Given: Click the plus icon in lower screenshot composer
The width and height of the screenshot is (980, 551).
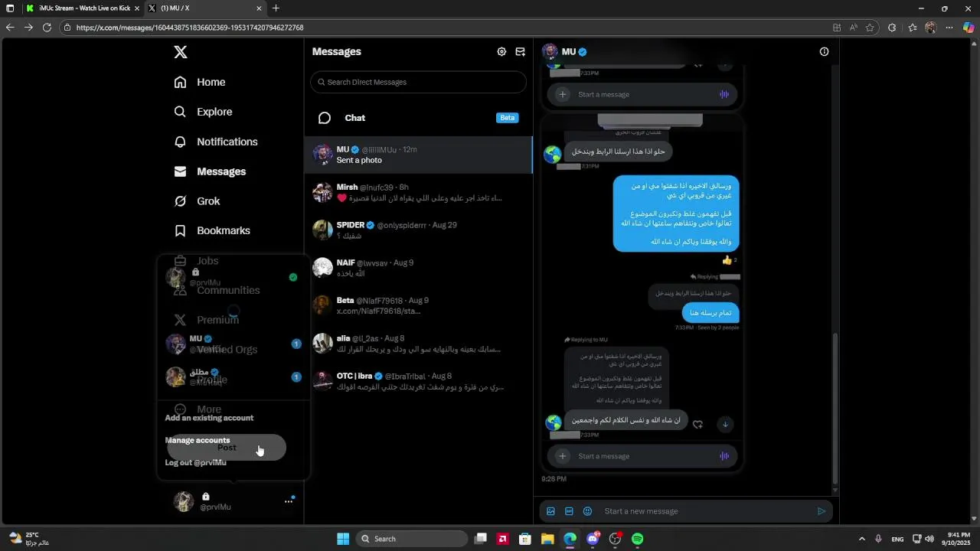Looking at the screenshot, I should point(563,456).
